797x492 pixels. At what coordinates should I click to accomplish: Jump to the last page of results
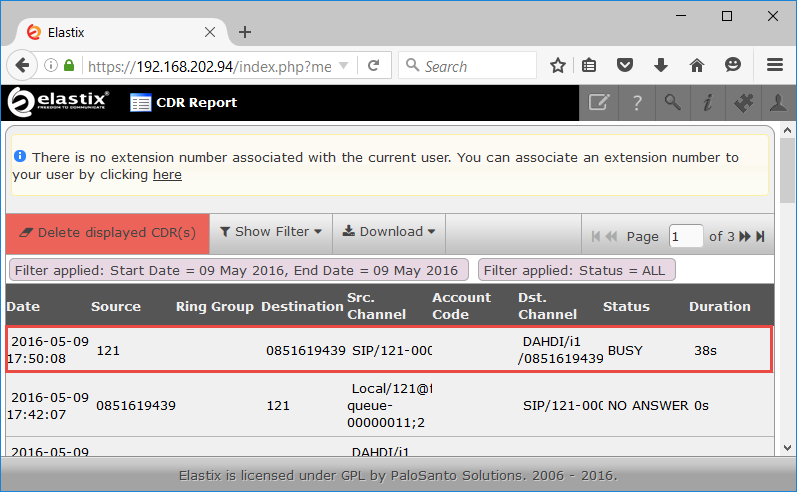tap(760, 236)
